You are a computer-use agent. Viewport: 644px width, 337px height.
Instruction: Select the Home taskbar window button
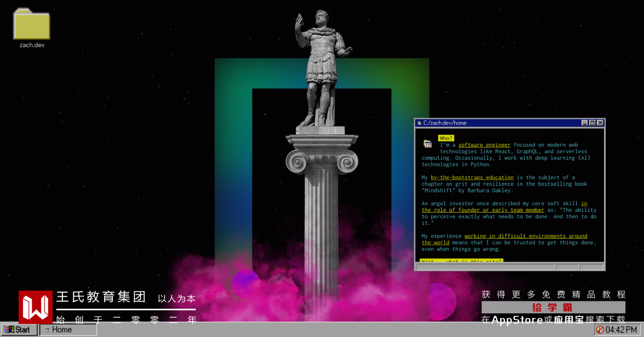[x=68, y=330]
